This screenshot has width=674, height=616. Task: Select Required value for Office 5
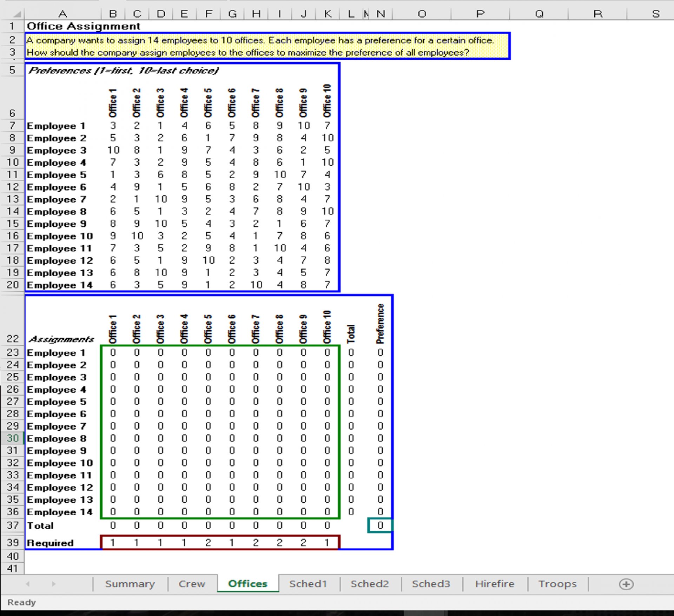[208, 543]
